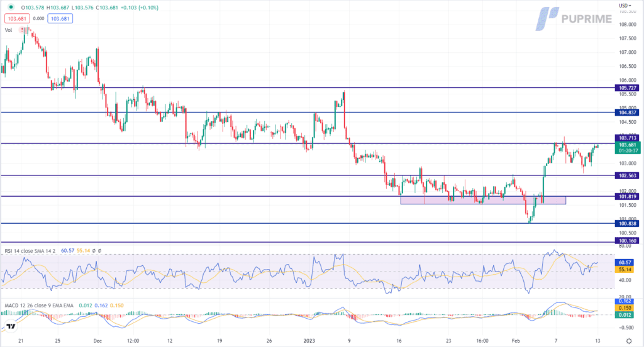
Task: Click the 19 label on the time axis
Action: point(219,341)
